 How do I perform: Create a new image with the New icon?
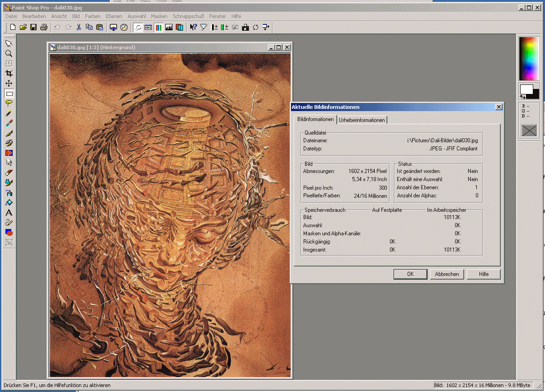pos(13,27)
